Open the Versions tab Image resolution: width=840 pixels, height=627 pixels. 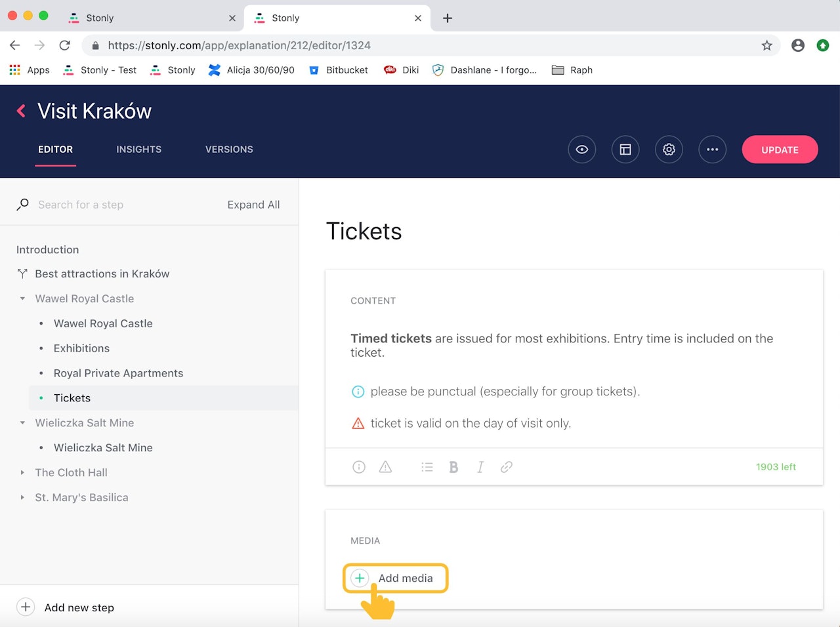coord(229,150)
